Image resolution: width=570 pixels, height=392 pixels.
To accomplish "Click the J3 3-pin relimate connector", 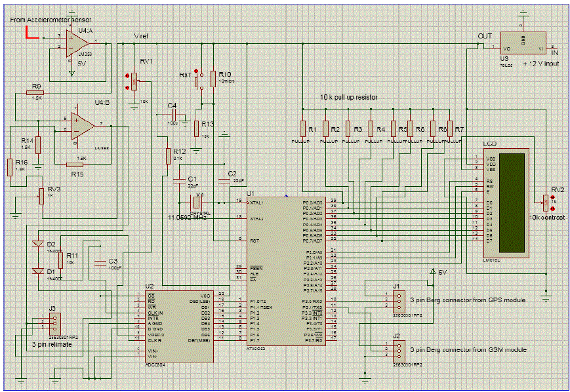I will pyautogui.click(x=54, y=323).
